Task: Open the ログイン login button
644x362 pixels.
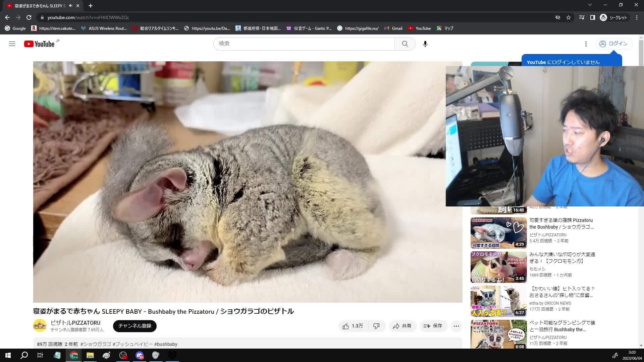Action: coord(614,44)
